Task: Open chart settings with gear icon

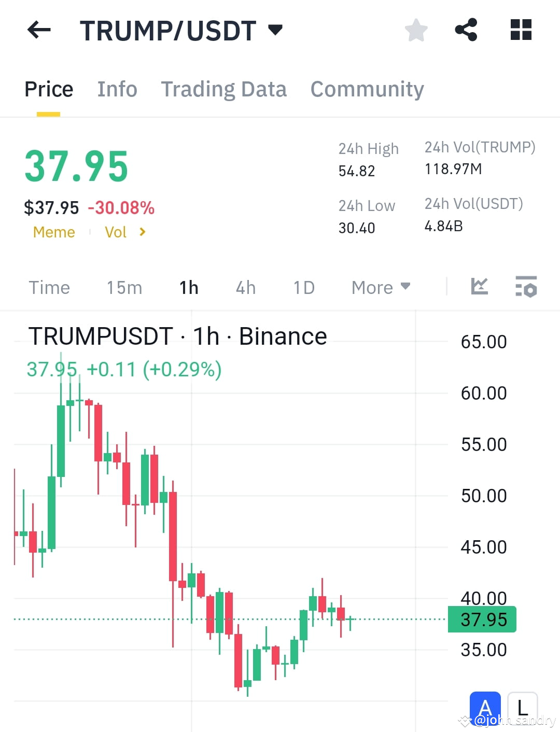Action: 526,287
